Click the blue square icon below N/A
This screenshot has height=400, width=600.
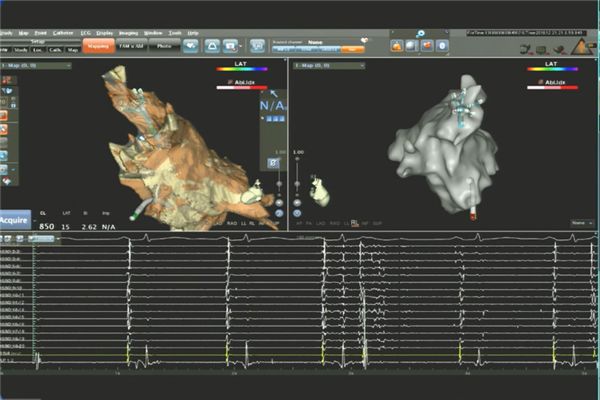tap(273, 118)
